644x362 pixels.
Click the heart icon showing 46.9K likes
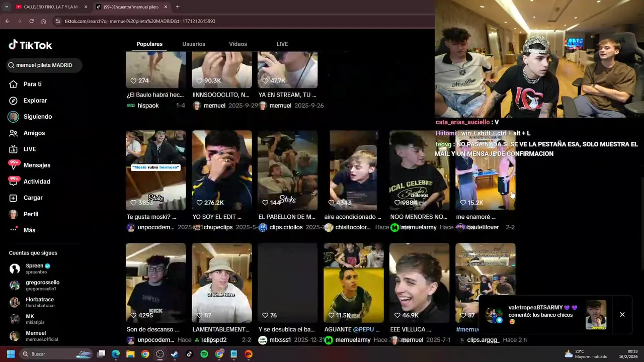click(397, 315)
